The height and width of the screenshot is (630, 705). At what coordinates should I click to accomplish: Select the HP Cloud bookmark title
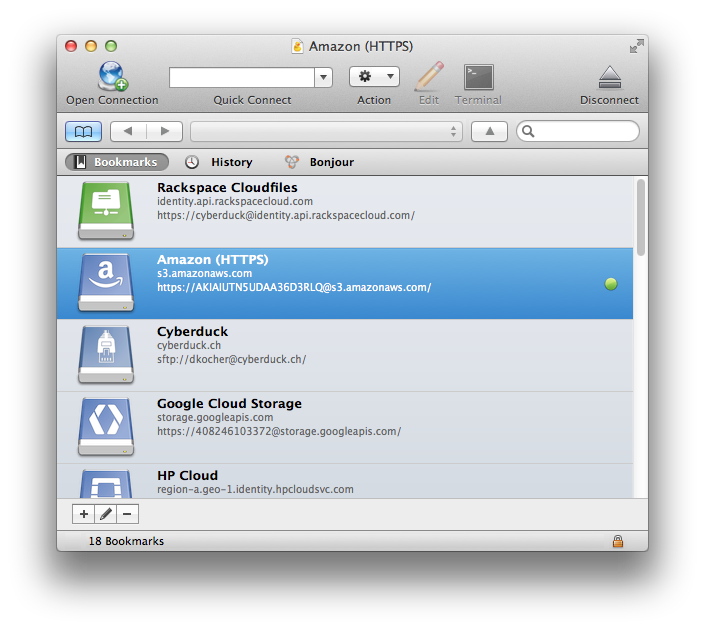pyautogui.click(x=187, y=476)
